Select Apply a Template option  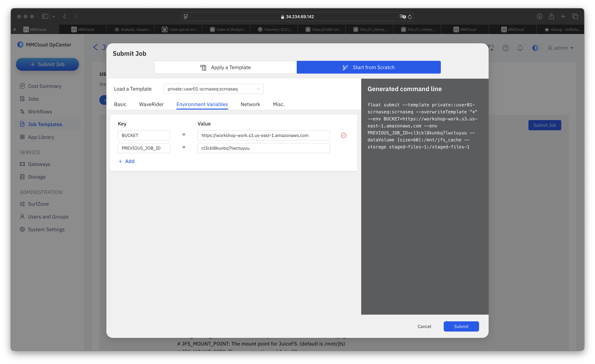tap(225, 67)
